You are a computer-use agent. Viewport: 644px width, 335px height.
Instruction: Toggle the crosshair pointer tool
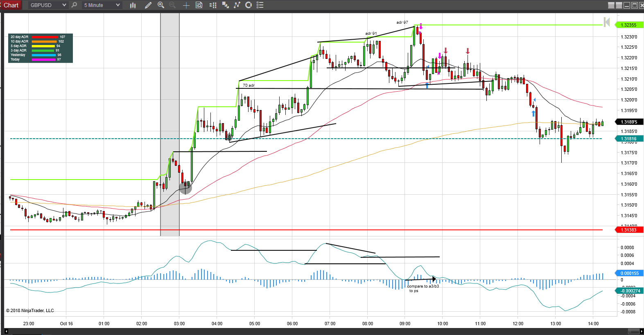point(186,5)
